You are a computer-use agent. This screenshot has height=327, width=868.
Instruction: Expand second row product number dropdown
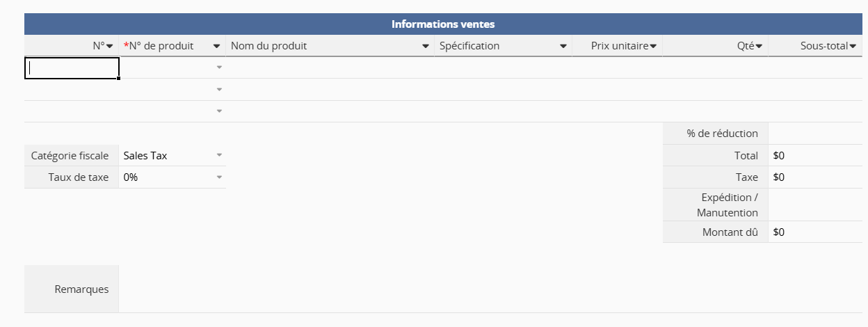(x=219, y=90)
